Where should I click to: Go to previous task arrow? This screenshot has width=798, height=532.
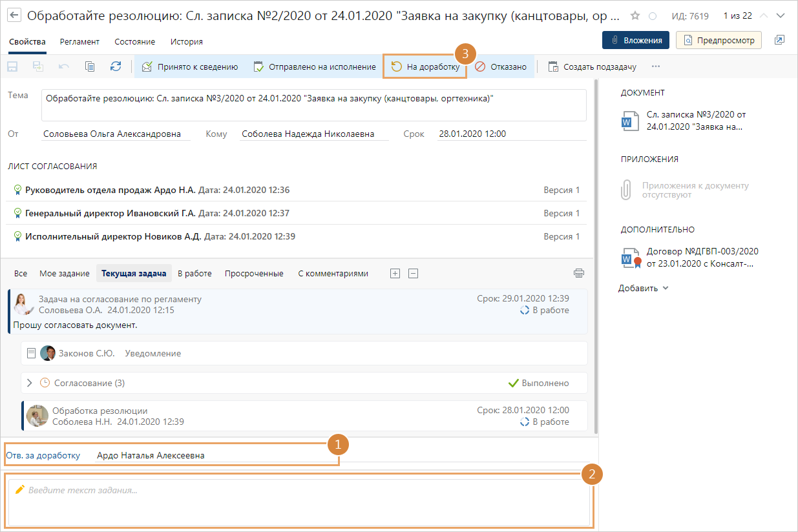point(764,15)
